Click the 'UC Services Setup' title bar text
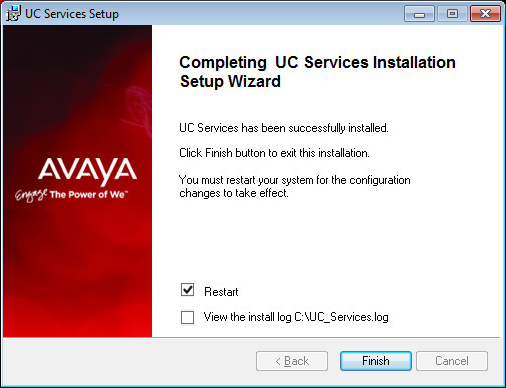The width and height of the screenshot is (506, 388). (x=72, y=14)
